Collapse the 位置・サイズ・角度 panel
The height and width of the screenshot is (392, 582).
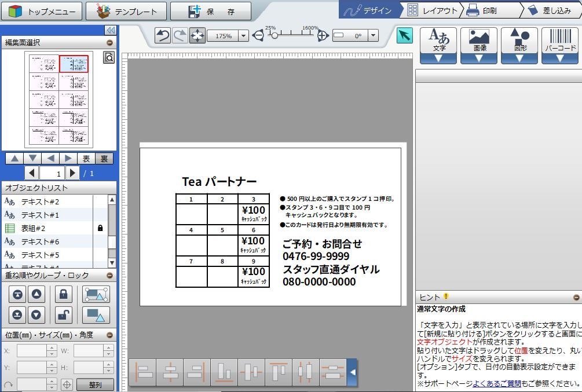click(109, 335)
